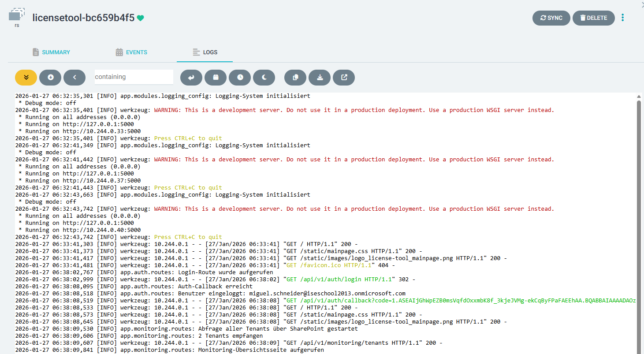Expand the left chevron control in the log toolbar
Viewport: 644px width, 354px height.
[x=74, y=78]
